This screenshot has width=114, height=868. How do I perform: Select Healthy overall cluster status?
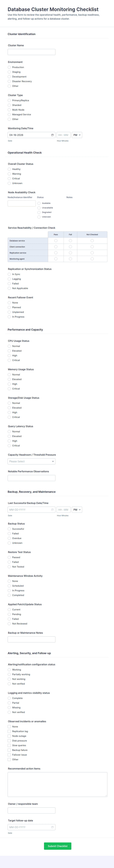pos(9,169)
